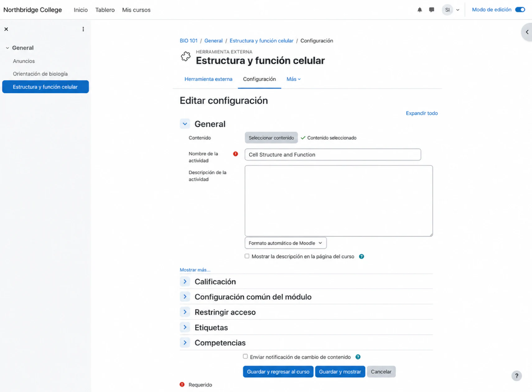Expand Configuración común del módulo
The width and height of the screenshot is (532, 392).
185,297
